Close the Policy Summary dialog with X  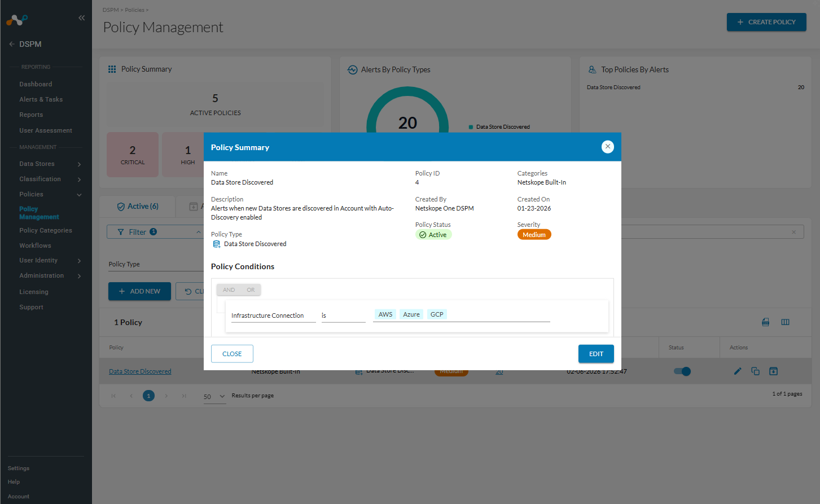pyautogui.click(x=608, y=147)
